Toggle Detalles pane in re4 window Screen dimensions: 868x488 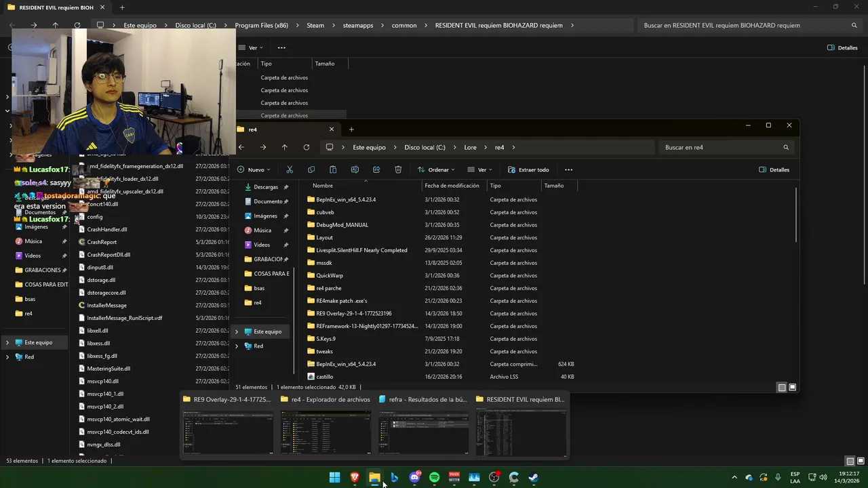tap(774, 169)
